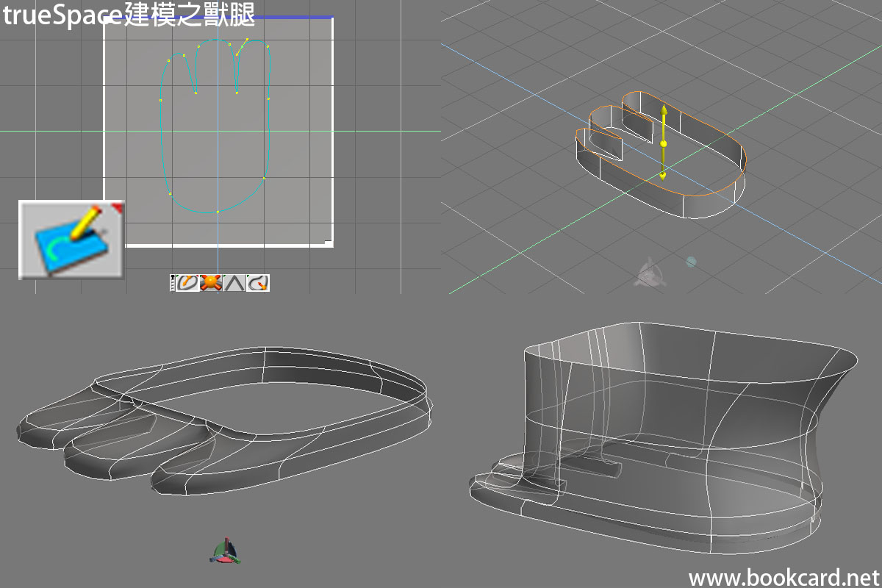Click the center ball of the yellow gizmo
This screenshot has width=882, height=588.
[664, 144]
